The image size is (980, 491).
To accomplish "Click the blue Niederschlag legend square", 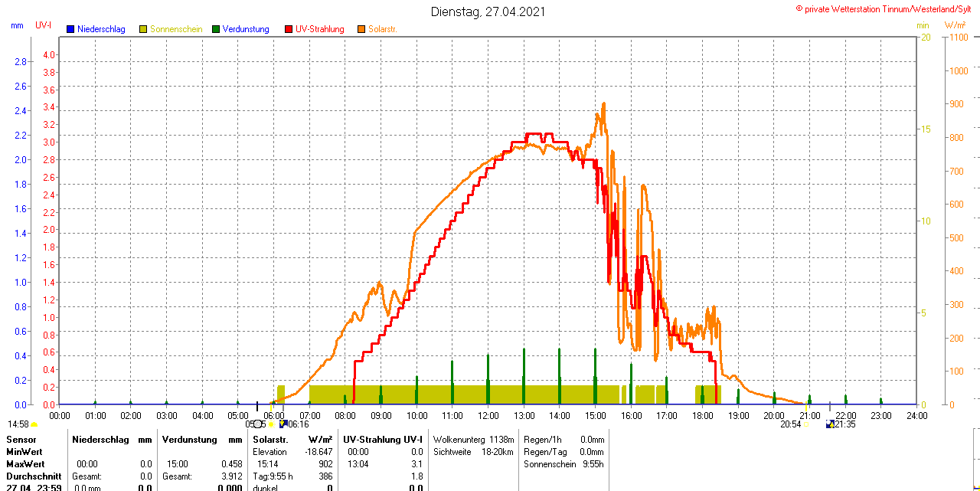I will tap(70, 29).
